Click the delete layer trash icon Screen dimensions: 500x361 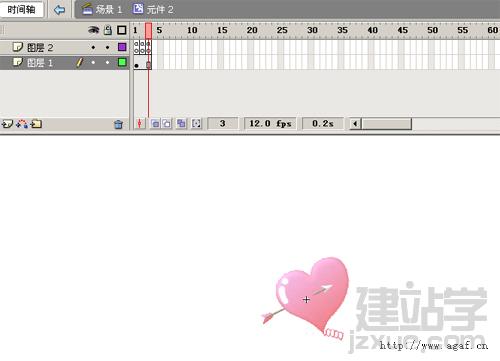[x=118, y=124]
